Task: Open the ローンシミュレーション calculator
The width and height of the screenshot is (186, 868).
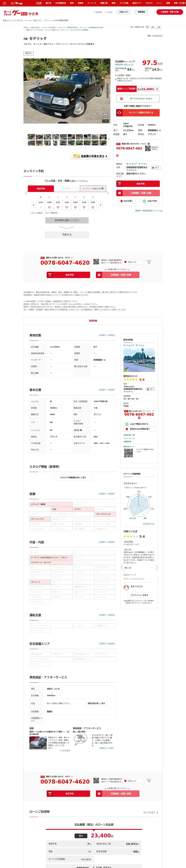Action: click(138, 98)
